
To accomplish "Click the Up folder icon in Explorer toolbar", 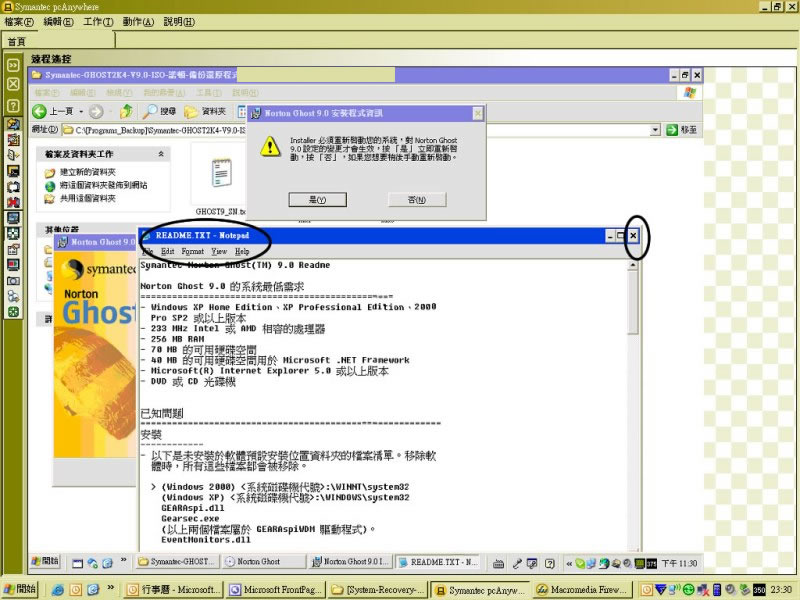I will coord(126,111).
